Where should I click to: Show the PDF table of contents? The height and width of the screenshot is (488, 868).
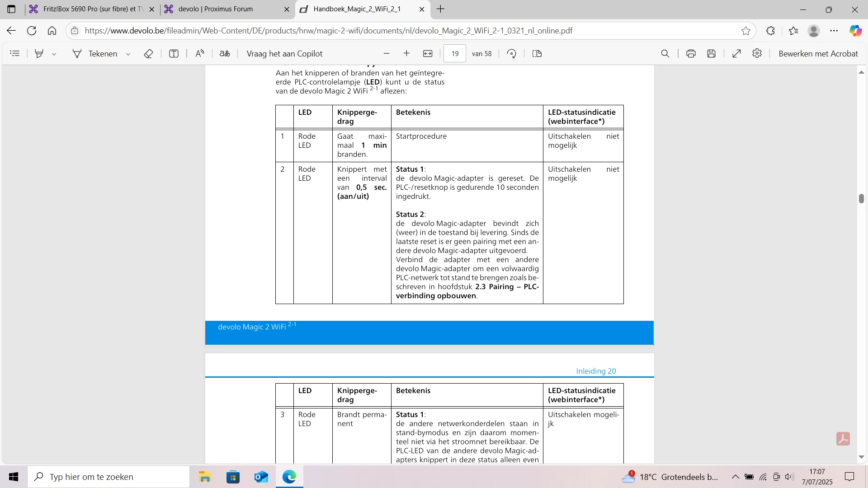[x=15, y=53]
